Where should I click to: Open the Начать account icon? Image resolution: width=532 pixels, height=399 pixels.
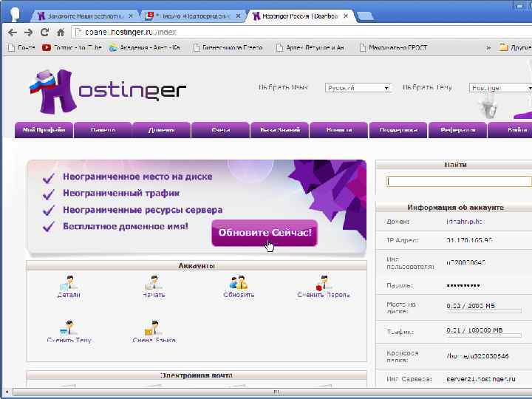point(154,287)
